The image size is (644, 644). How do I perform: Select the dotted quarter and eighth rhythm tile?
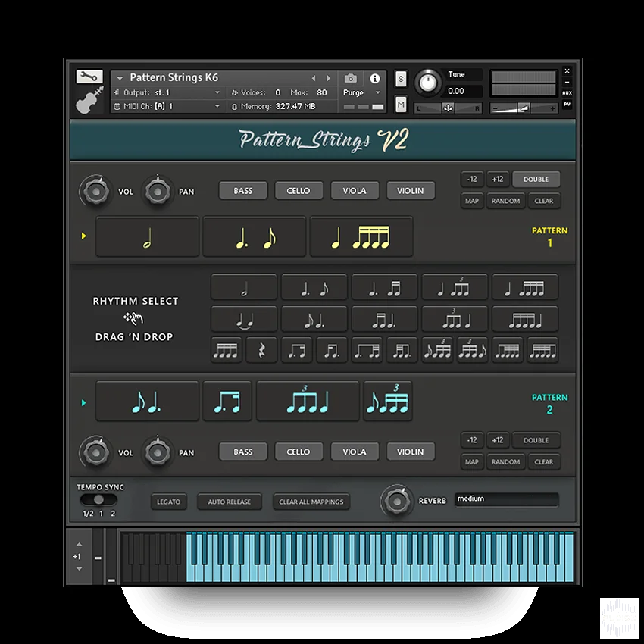(314, 287)
